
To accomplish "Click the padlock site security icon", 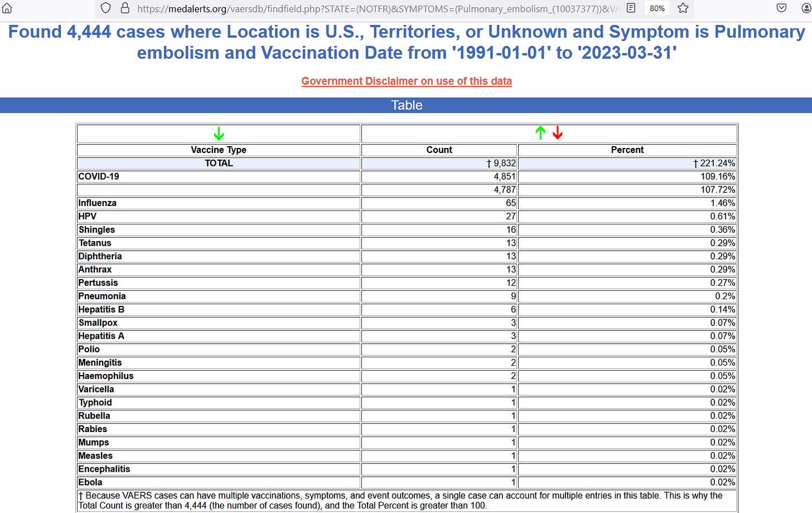I will click(125, 8).
